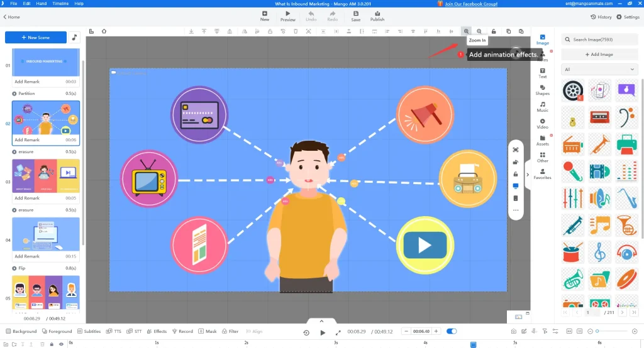Viewport: 644px width, 348px height.
Task: Click 'Join Our Facebook Group!' link
Action: (x=472, y=4)
